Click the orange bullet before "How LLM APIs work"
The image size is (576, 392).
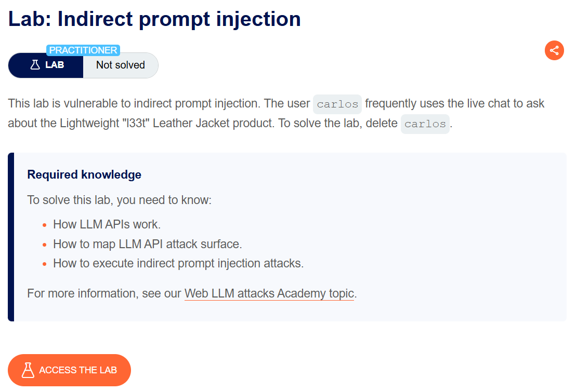pyautogui.click(x=44, y=225)
